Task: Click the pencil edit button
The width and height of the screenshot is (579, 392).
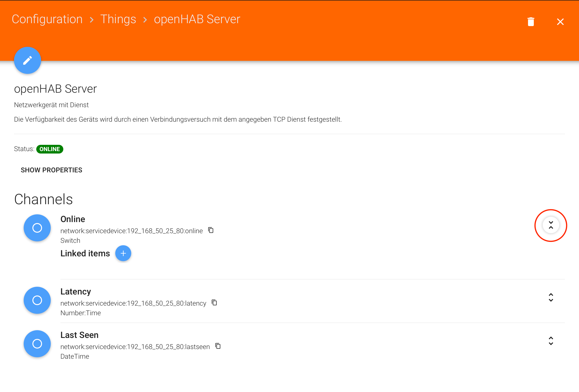Action: (x=27, y=61)
